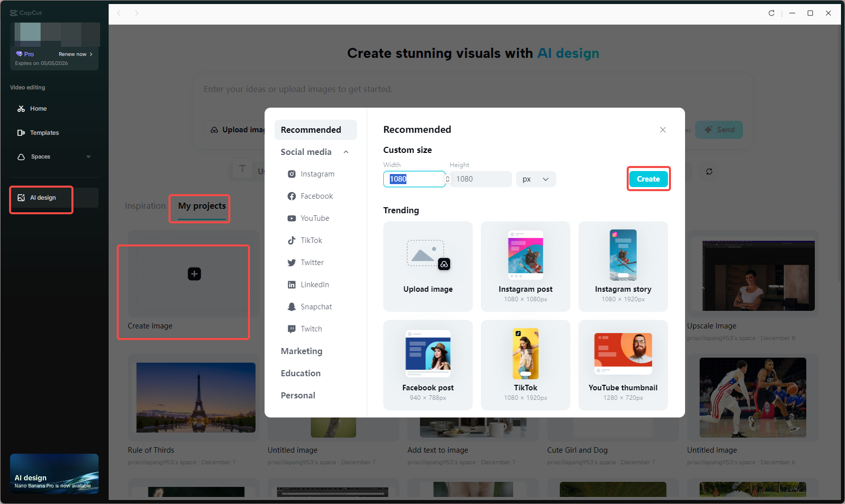Adjust width using the stepper control

pyautogui.click(x=447, y=179)
